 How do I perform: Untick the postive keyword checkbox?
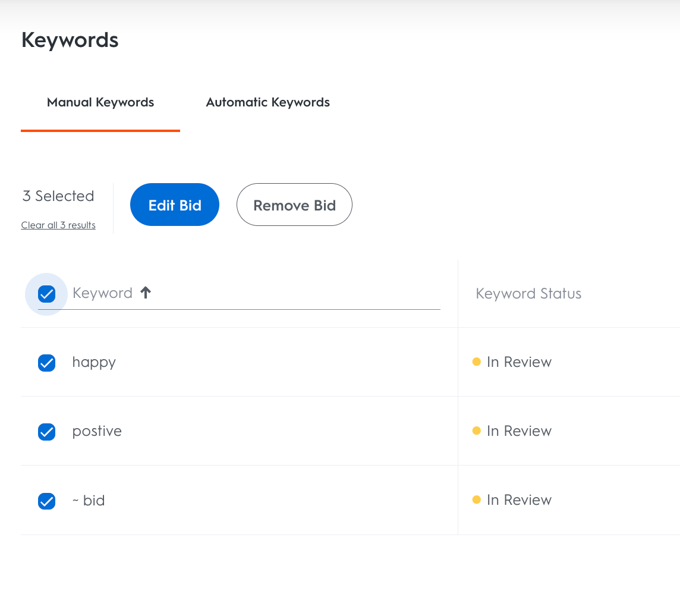tap(46, 432)
